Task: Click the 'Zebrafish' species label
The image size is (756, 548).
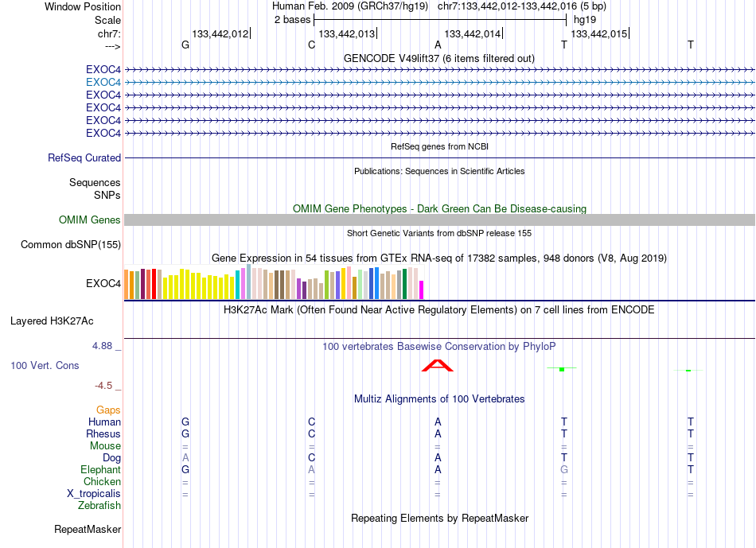Action: 99,506
